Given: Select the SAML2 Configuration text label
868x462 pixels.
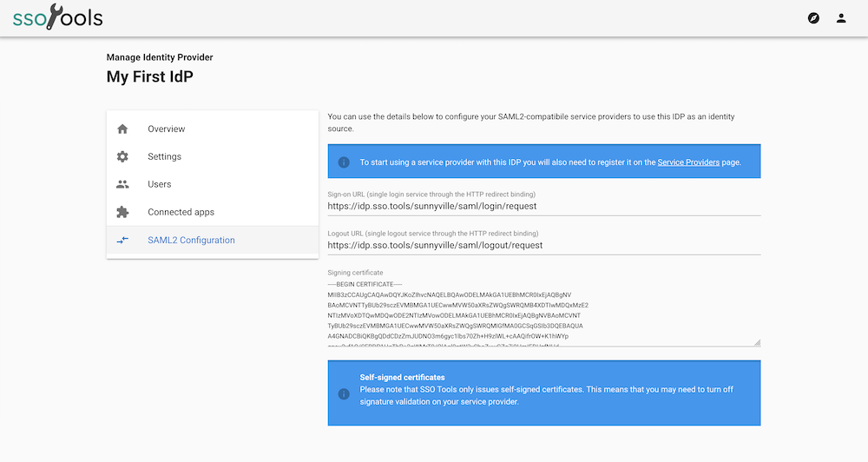Looking at the screenshot, I should click(191, 240).
